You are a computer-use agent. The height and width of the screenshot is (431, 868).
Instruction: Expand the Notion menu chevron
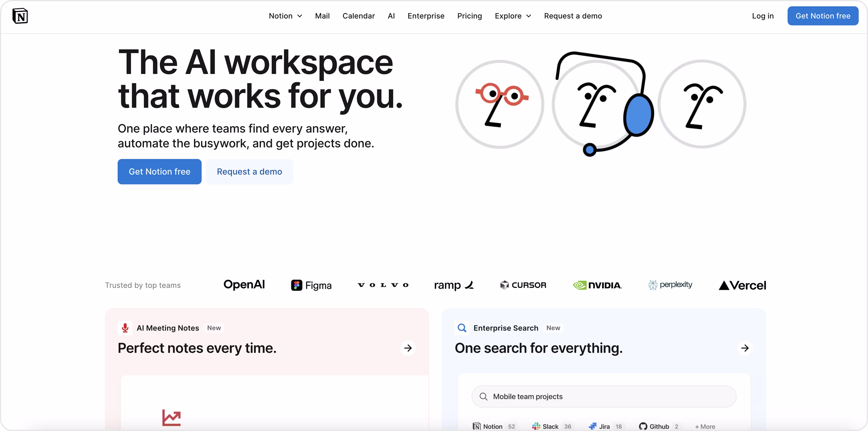coord(300,16)
